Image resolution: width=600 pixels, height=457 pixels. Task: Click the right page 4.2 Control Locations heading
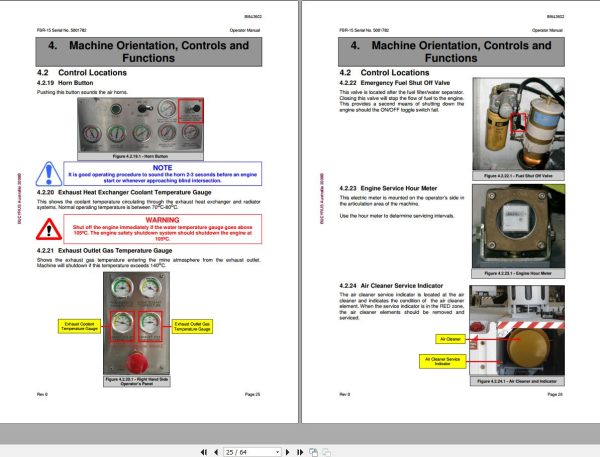click(x=384, y=73)
